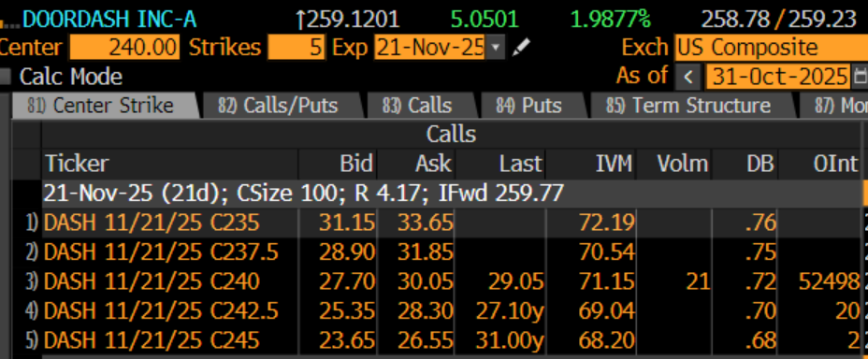Click the C240 last price 29.05
The width and height of the screenshot is (868, 359).
point(516,281)
